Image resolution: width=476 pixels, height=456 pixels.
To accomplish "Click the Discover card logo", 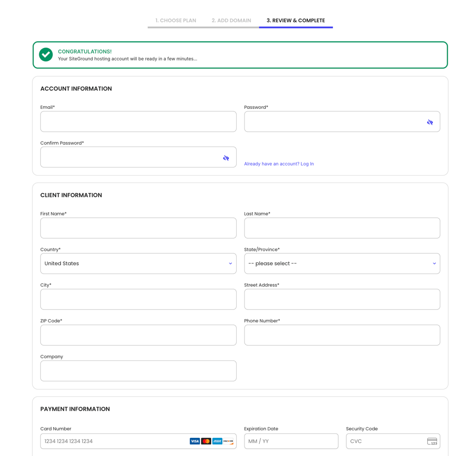I will point(228,441).
